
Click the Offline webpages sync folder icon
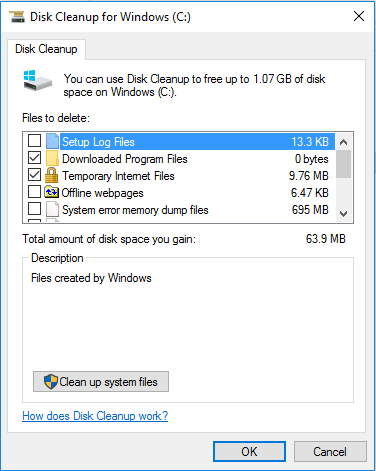click(x=52, y=192)
